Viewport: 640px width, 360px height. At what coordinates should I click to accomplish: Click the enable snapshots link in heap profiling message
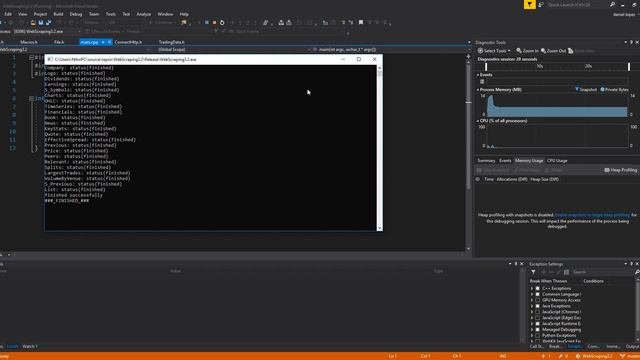click(592, 215)
